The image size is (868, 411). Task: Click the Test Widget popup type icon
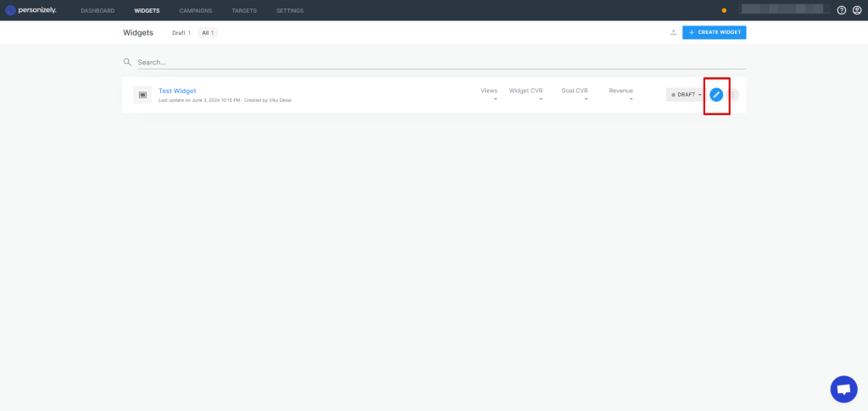click(142, 95)
